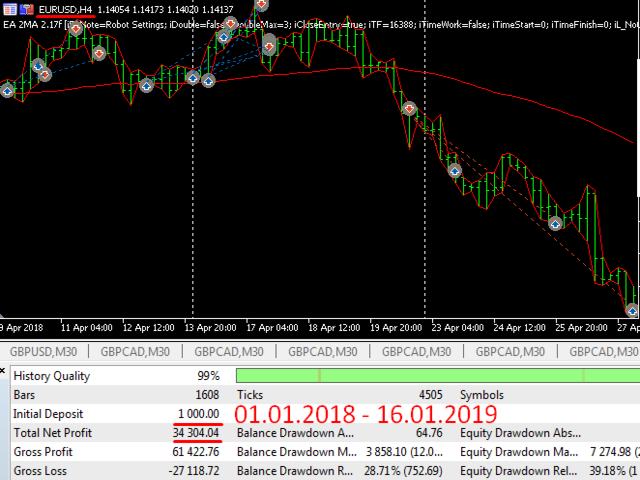Viewport: 640px width, 480px height.
Task: Click the EA 2MA 2.17f expert label
Action: click(32, 23)
